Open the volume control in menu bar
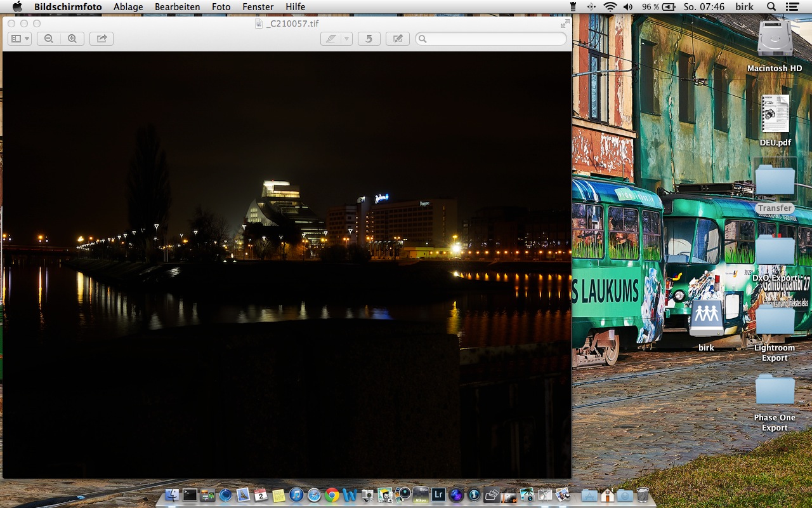This screenshot has height=508, width=812. tap(628, 7)
